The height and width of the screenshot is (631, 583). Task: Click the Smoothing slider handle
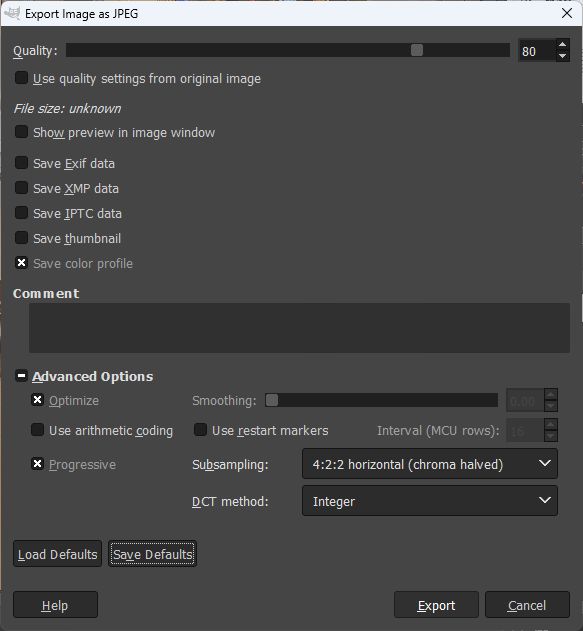(272, 400)
